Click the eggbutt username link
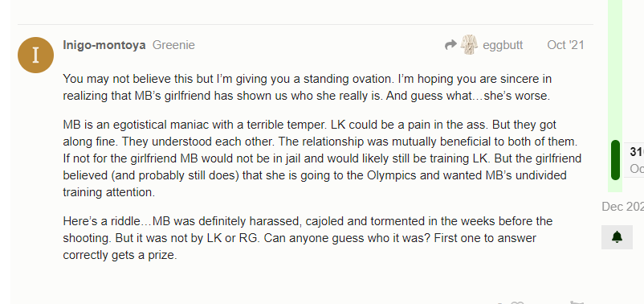 pos(503,45)
